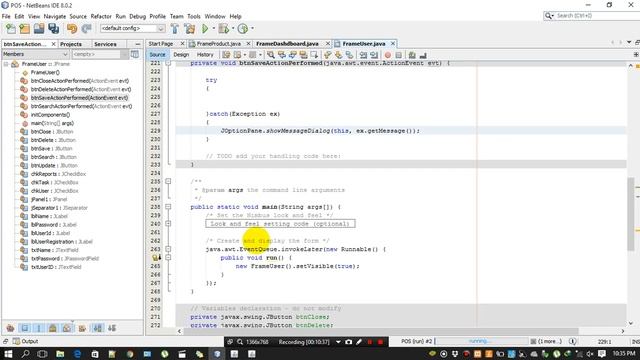Click the New File toolbar icon
This screenshot has height=360, width=640.
coord(11,29)
